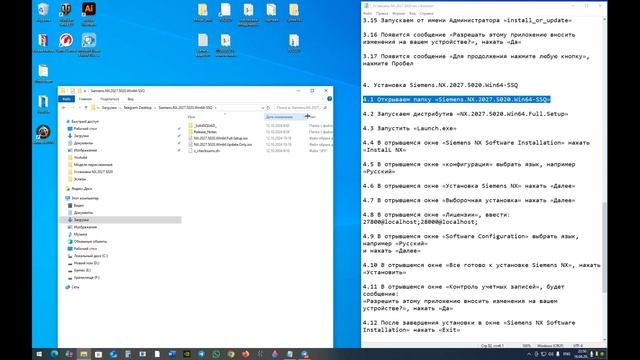Sort files by Date modified column
Image resolution: width=640 pixels, height=360 pixels.
284,117
